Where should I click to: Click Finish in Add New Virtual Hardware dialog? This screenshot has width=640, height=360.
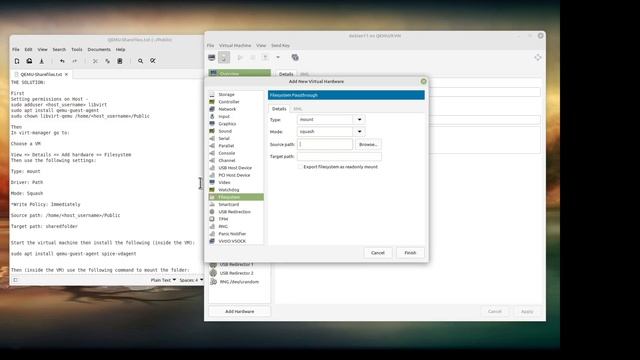410,253
